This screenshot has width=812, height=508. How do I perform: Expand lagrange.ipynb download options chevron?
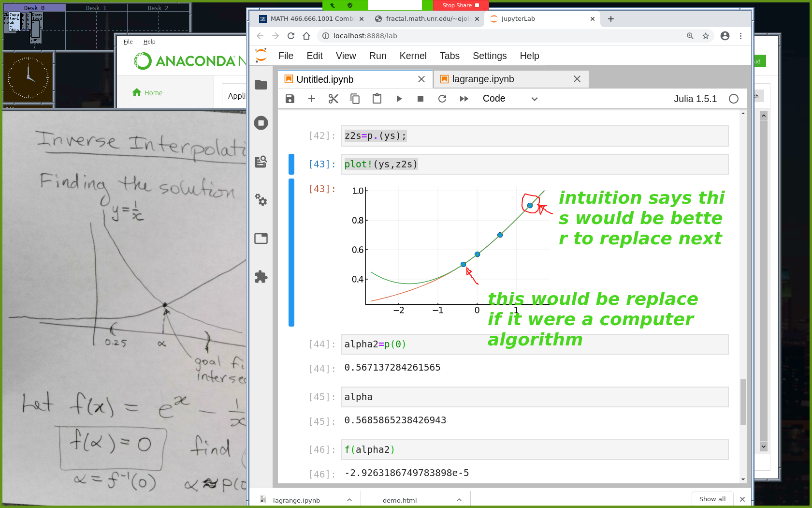click(349, 500)
